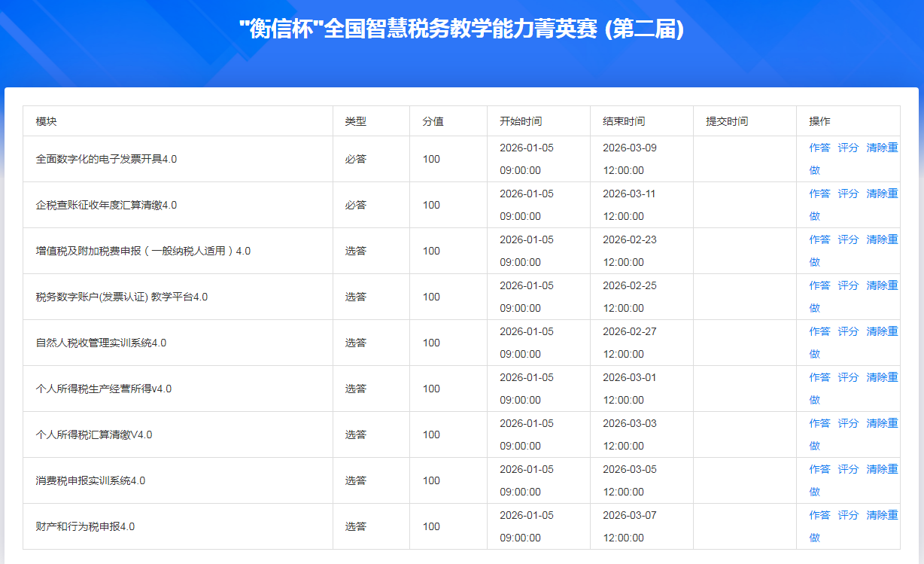Click 清除重做 for 个人所得税汇算清缴V4.0

pyautogui.click(x=882, y=423)
